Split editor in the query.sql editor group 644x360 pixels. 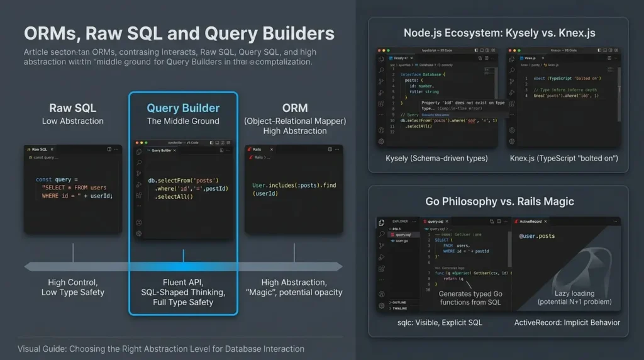click(499, 221)
